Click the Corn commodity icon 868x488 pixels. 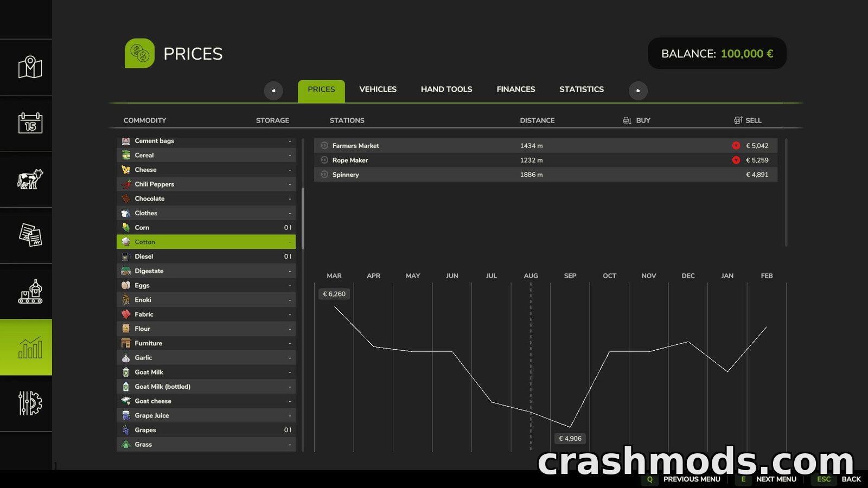tap(126, 227)
